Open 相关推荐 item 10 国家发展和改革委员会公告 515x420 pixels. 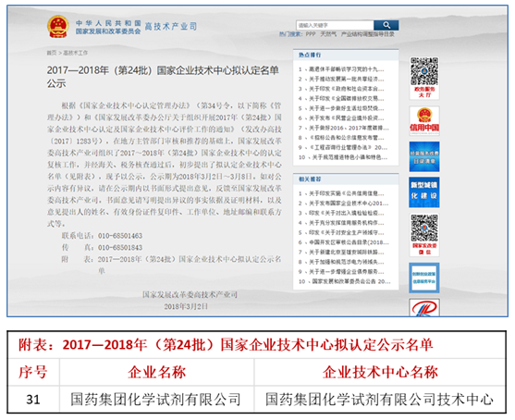point(345,281)
